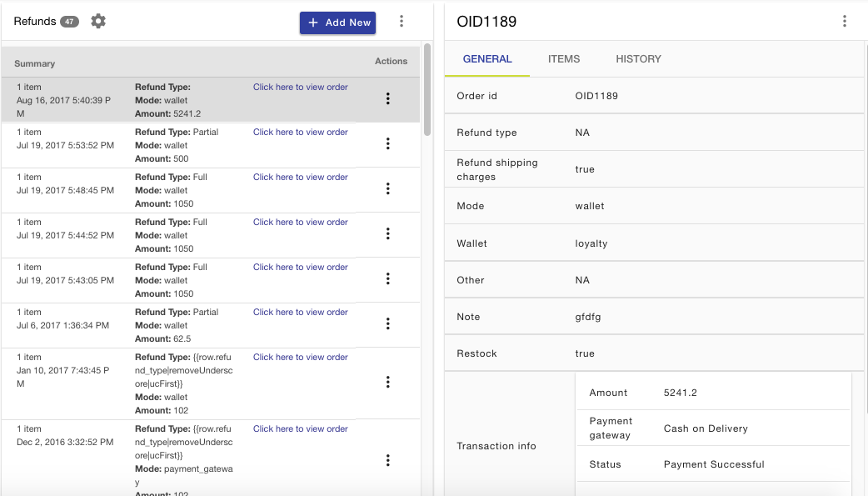Click the Mode value wallet in details
Image resolution: width=868 pixels, height=496 pixels.
590,206
